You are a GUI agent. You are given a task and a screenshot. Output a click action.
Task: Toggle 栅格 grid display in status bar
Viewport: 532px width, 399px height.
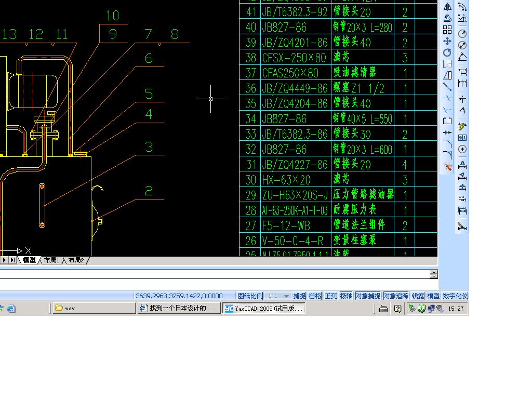[315, 296]
